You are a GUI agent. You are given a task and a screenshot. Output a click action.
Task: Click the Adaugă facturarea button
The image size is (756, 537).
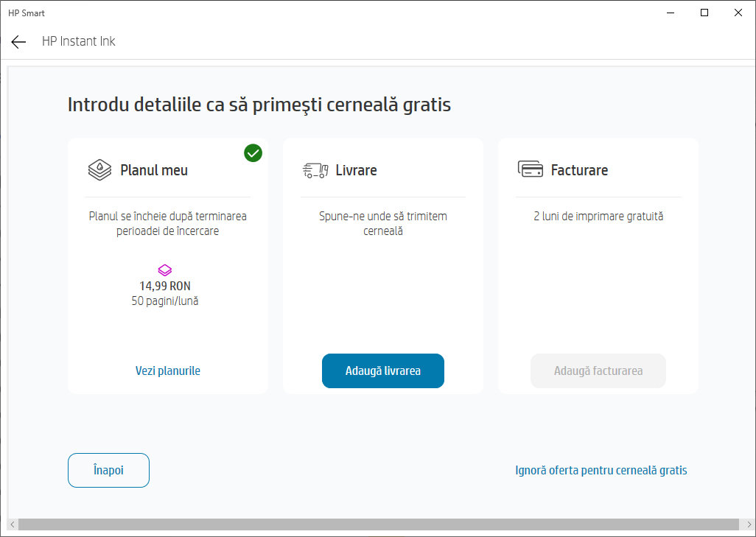(598, 371)
